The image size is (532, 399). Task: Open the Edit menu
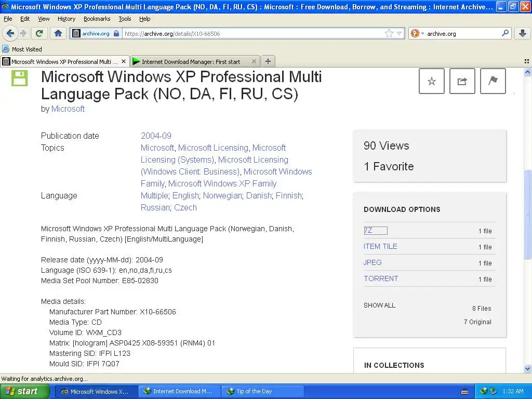tap(25, 19)
